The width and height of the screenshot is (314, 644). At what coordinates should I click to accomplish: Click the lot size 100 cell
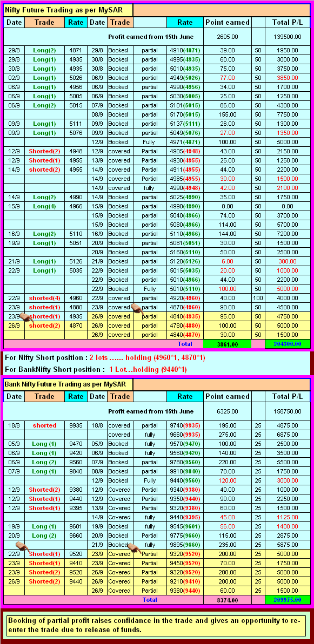(258, 298)
